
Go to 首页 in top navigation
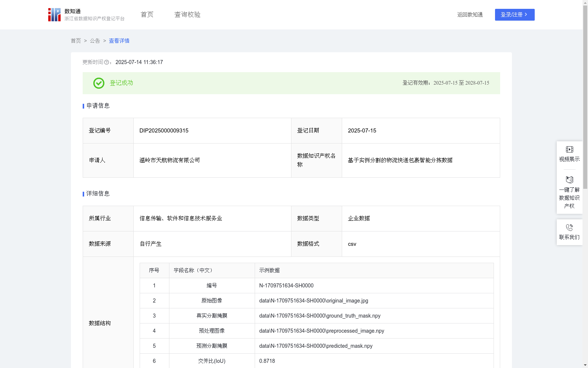tap(147, 14)
